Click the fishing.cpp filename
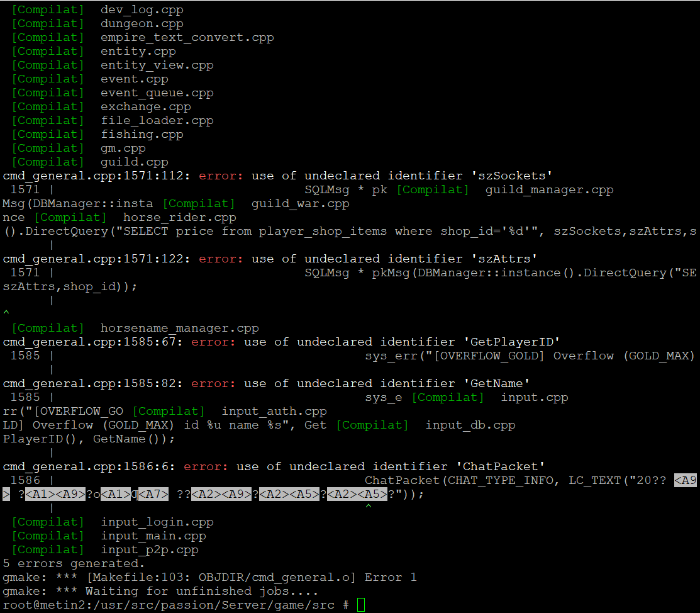The height and width of the screenshot is (613, 700). (142, 135)
